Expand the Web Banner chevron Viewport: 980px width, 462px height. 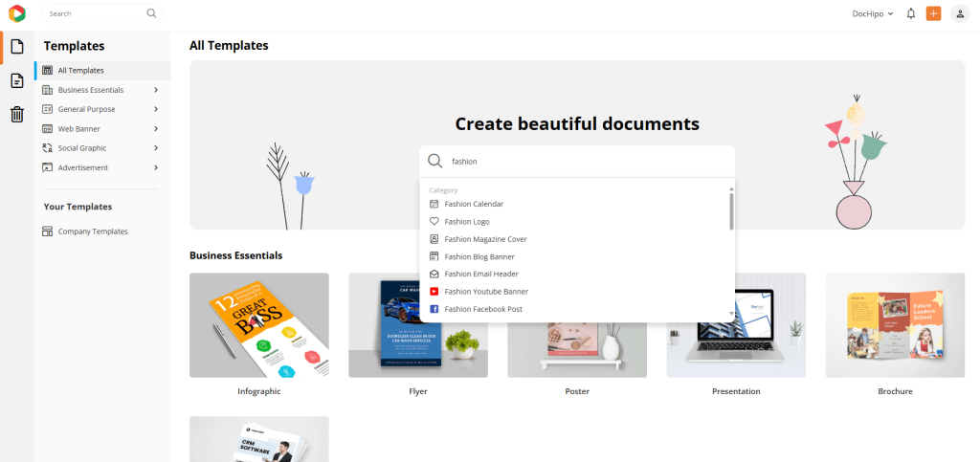(156, 128)
